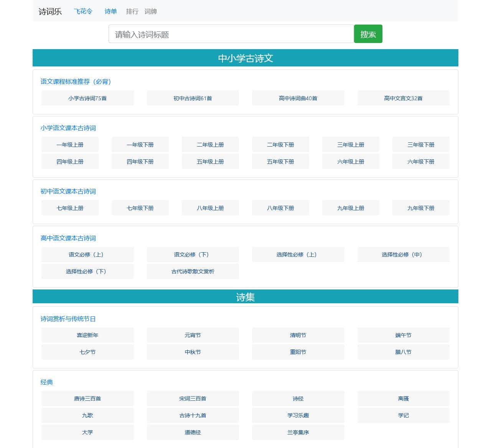This screenshot has height=448, width=491.
Task: Click the 搜索 search button
Action: click(368, 34)
